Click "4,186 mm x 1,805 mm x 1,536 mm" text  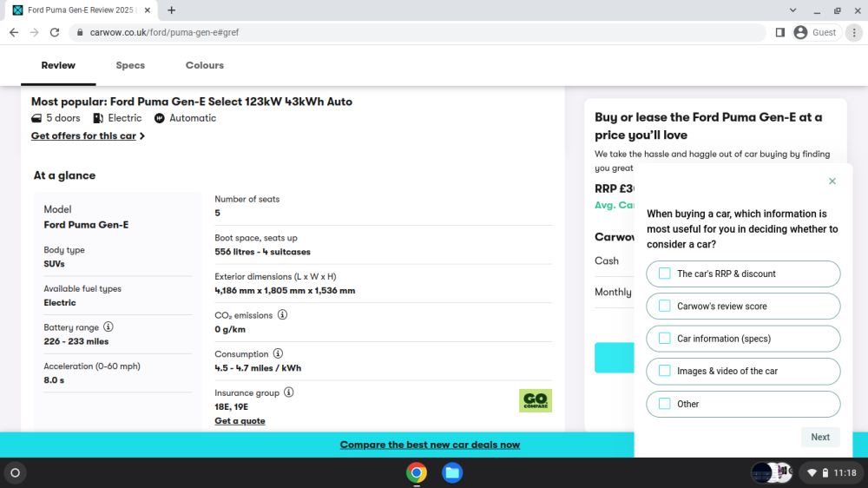[285, 290]
